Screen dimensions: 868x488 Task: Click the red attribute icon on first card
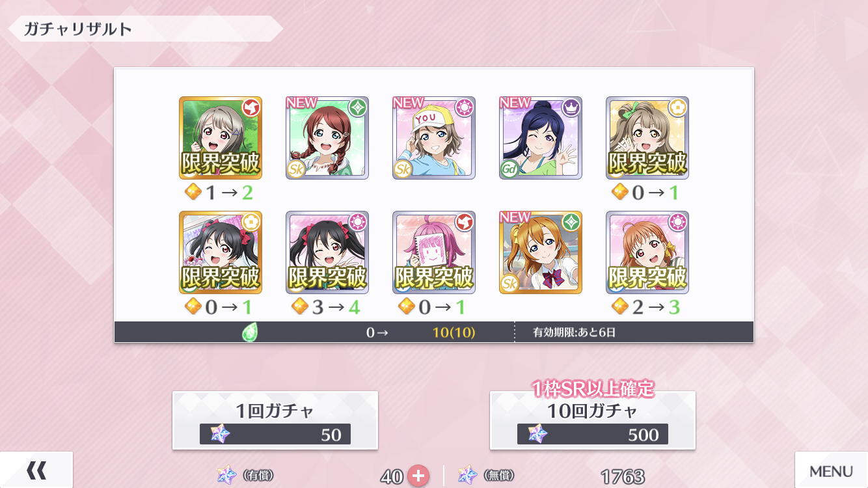[251, 107]
